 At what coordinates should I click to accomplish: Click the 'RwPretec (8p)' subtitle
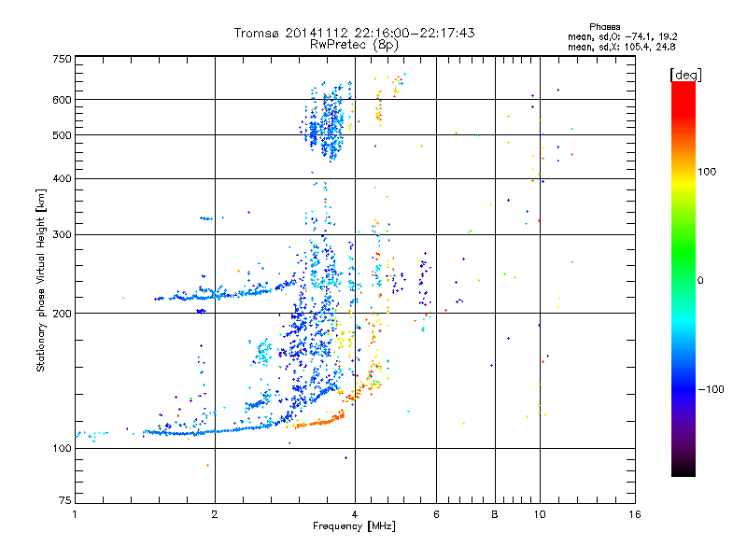354,45
